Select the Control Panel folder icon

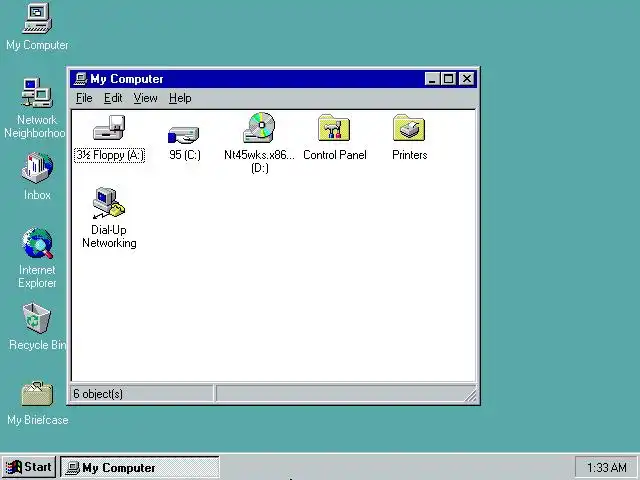(x=334, y=128)
